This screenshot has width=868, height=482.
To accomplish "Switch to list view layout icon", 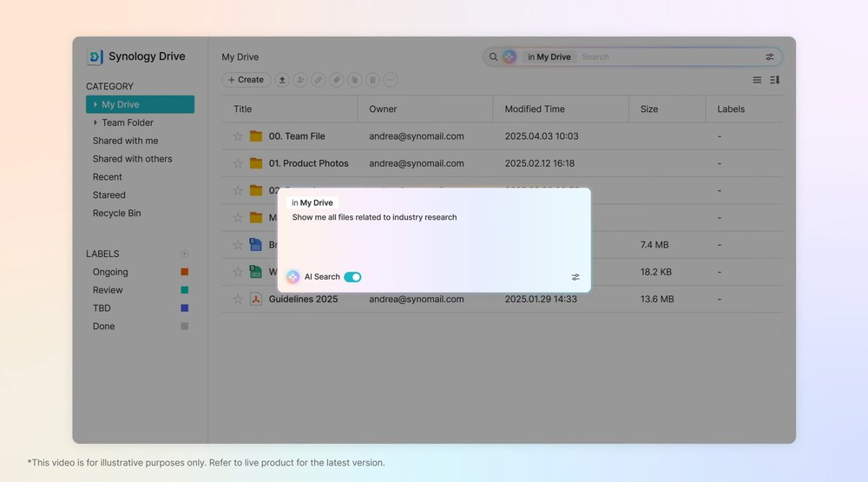I will [757, 80].
